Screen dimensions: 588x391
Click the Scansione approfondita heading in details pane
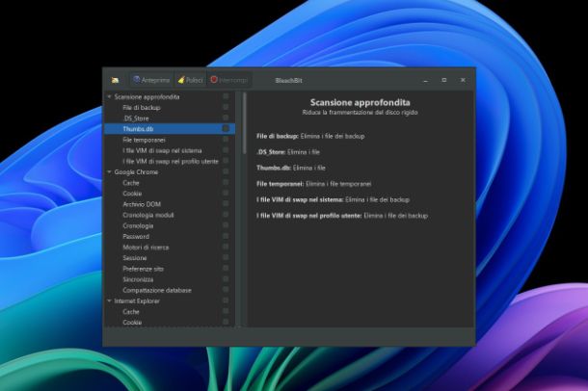pos(360,102)
